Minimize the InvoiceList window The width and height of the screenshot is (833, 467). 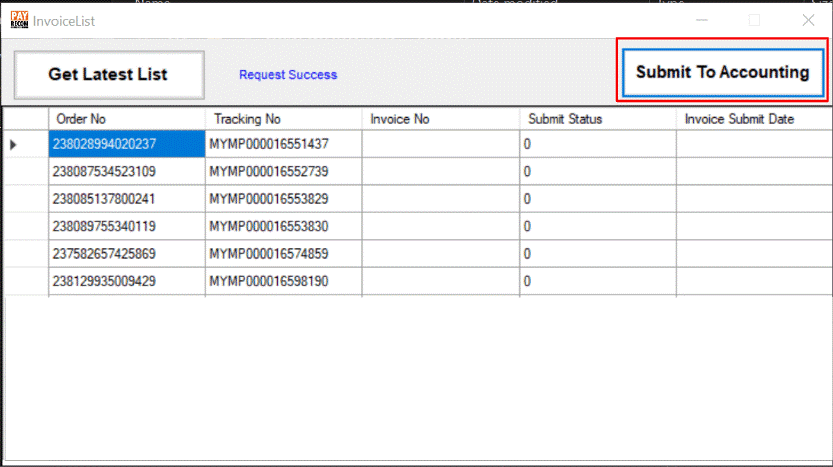click(x=702, y=20)
